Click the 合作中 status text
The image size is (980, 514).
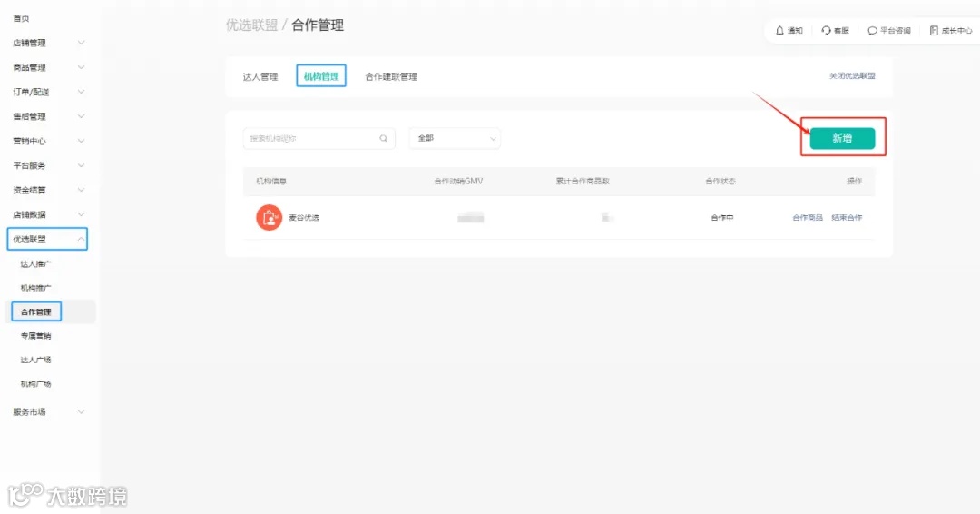click(x=722, y=218)
